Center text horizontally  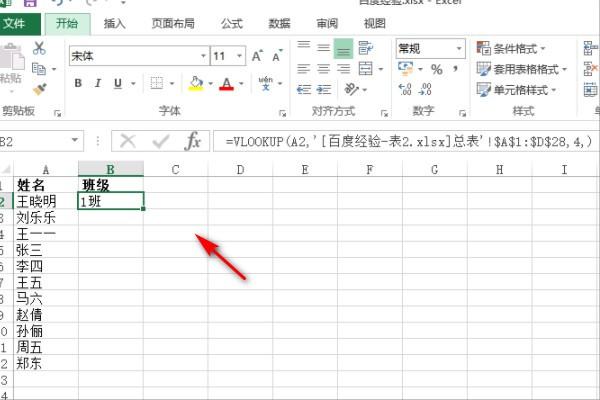click(324, 69)
